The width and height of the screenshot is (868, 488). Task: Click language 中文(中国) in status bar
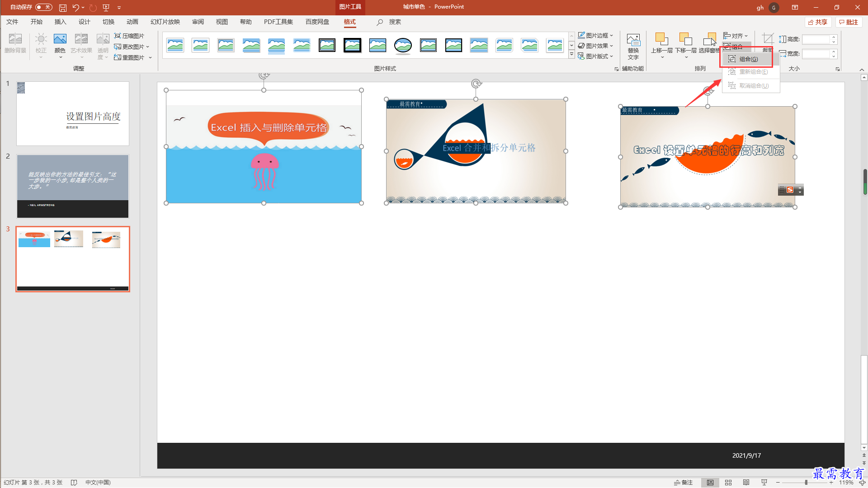pos(98,483)
